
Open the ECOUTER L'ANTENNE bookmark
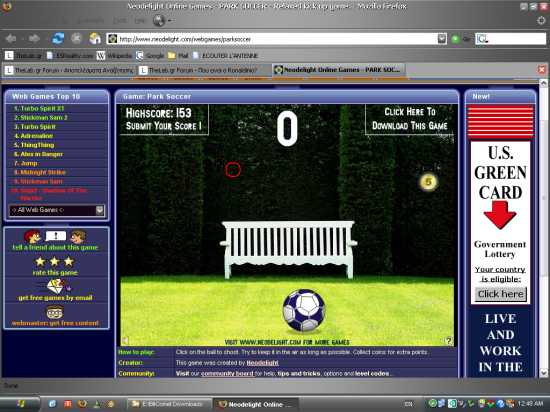225,55
